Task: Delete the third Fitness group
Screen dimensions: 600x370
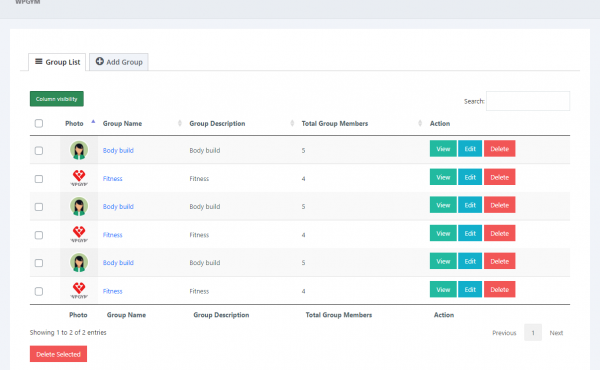Action: [499, 290]
